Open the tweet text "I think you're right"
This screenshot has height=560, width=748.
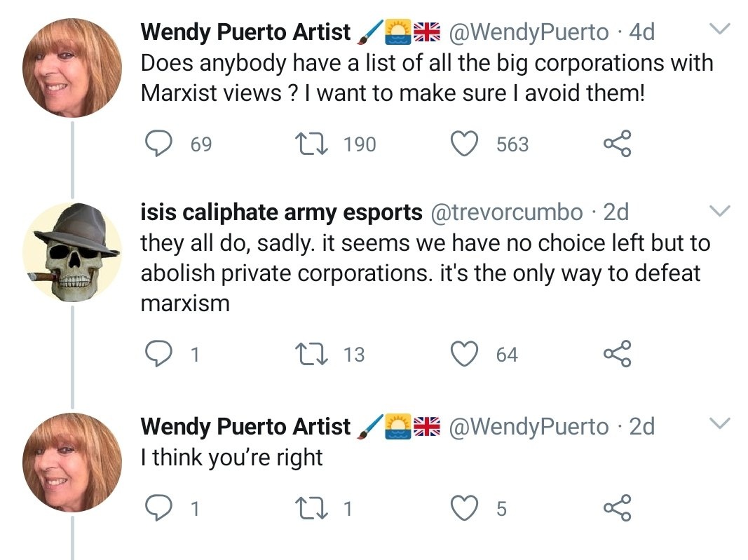pos(231,458)
